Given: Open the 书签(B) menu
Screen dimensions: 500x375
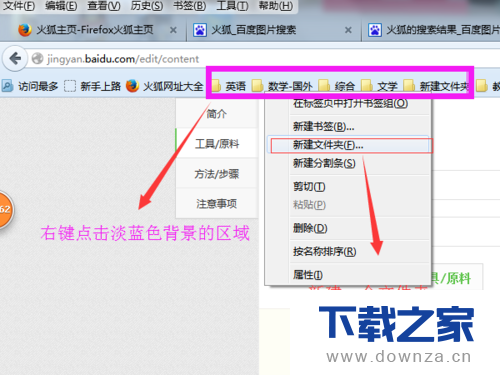Looking at the screenshot, I should (x=189, y=6).
